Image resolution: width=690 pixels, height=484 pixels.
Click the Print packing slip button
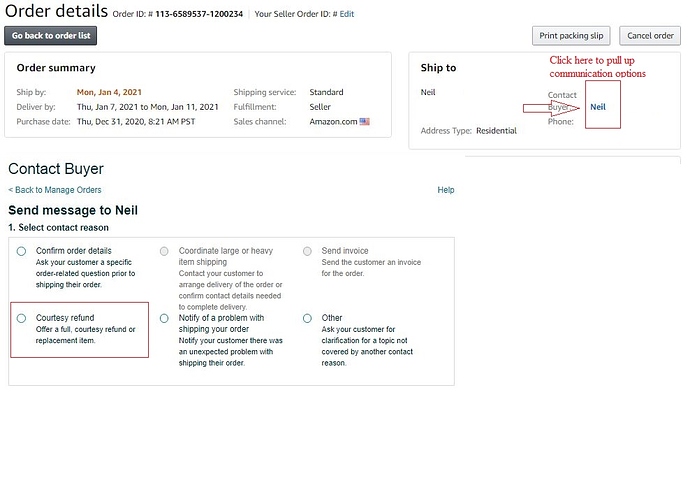(x=571, y=35)
